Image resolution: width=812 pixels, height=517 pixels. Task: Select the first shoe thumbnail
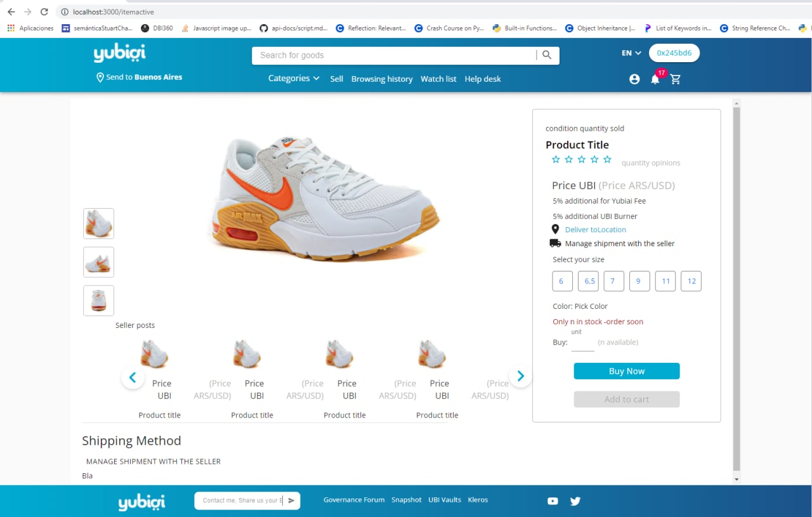(x=98, y=223)
